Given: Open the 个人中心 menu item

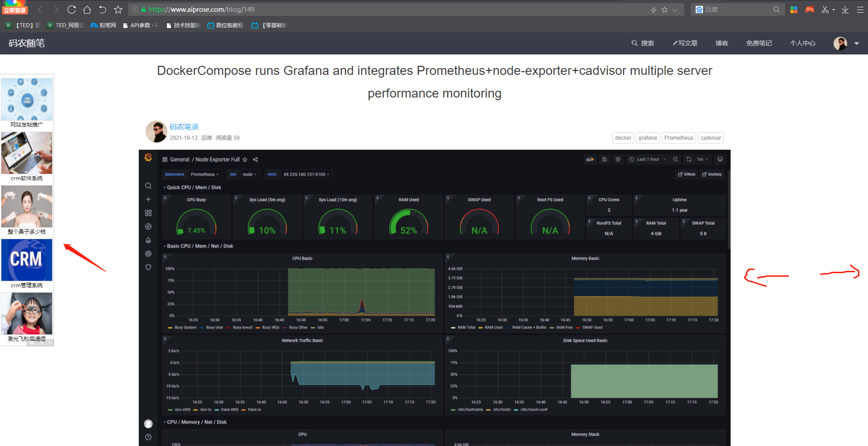Looking at the screenshot, I should 803,43.
